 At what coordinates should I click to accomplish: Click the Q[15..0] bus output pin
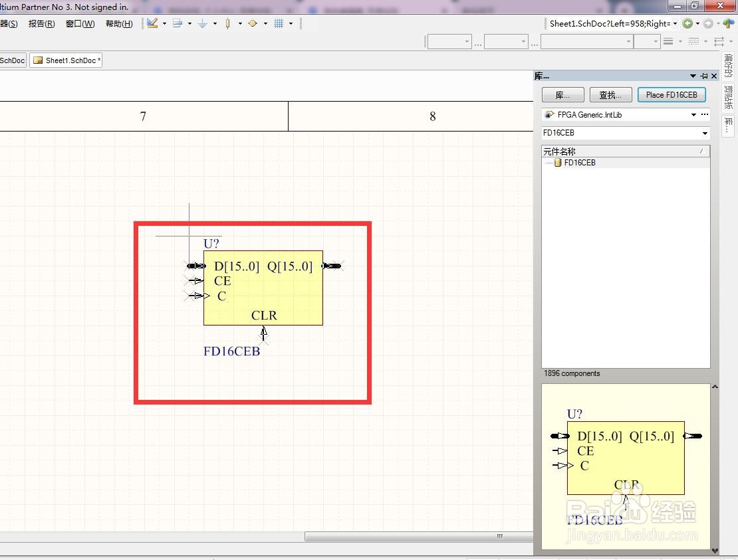[x=332, y=266]
